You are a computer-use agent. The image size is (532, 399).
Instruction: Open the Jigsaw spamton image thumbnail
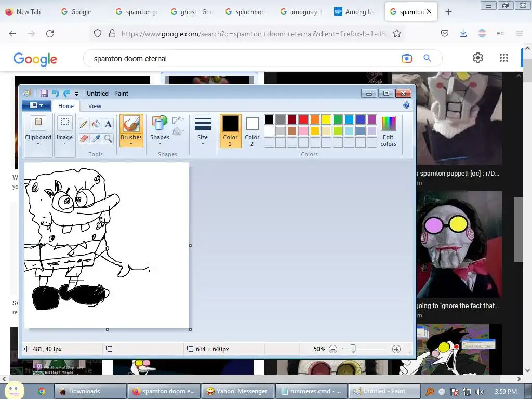click(459, 244)
